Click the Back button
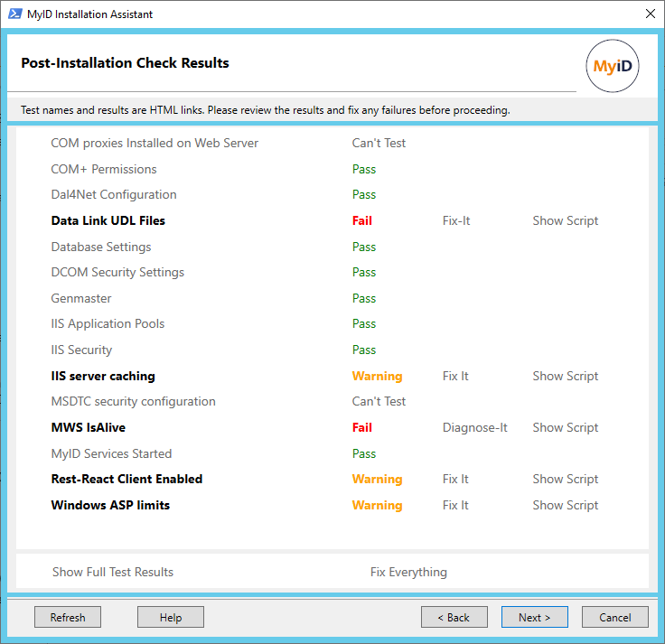 pos(454,618)
